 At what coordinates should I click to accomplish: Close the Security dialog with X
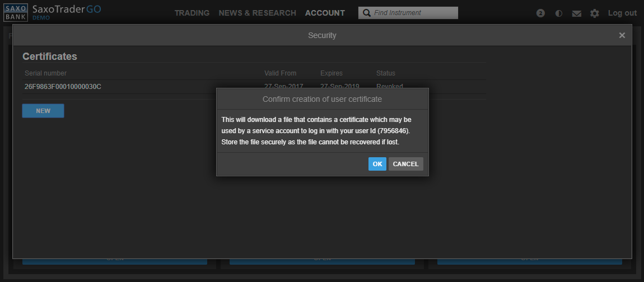622,35
